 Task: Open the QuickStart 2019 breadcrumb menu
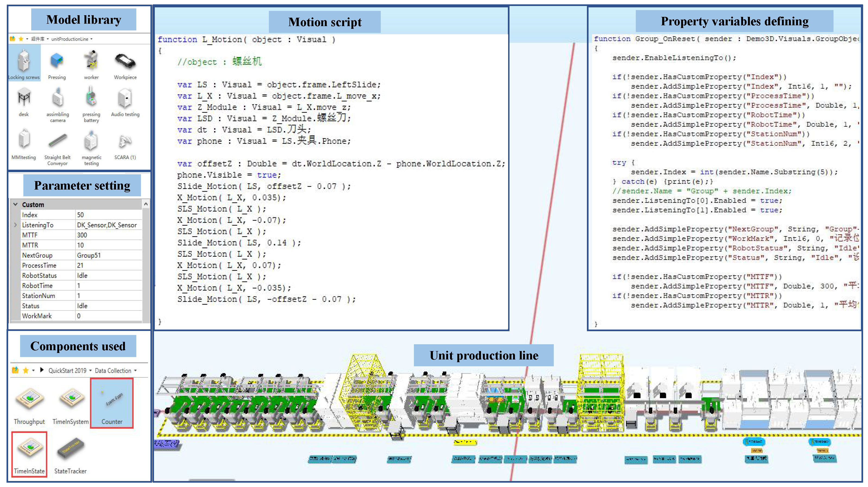(x=90, y=371)
